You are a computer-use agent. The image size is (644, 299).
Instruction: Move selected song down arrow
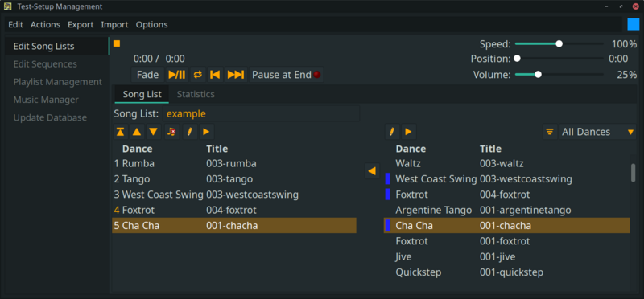153,132
